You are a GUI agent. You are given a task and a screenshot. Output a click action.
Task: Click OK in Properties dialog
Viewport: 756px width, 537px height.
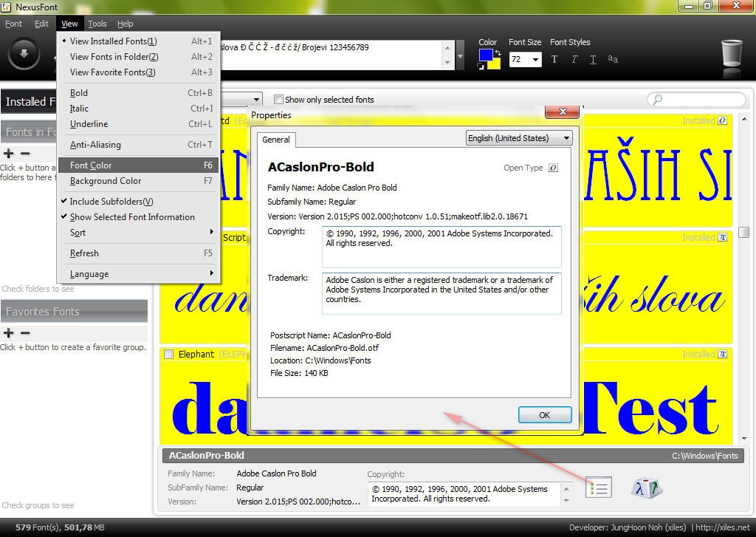click(545, 415)
